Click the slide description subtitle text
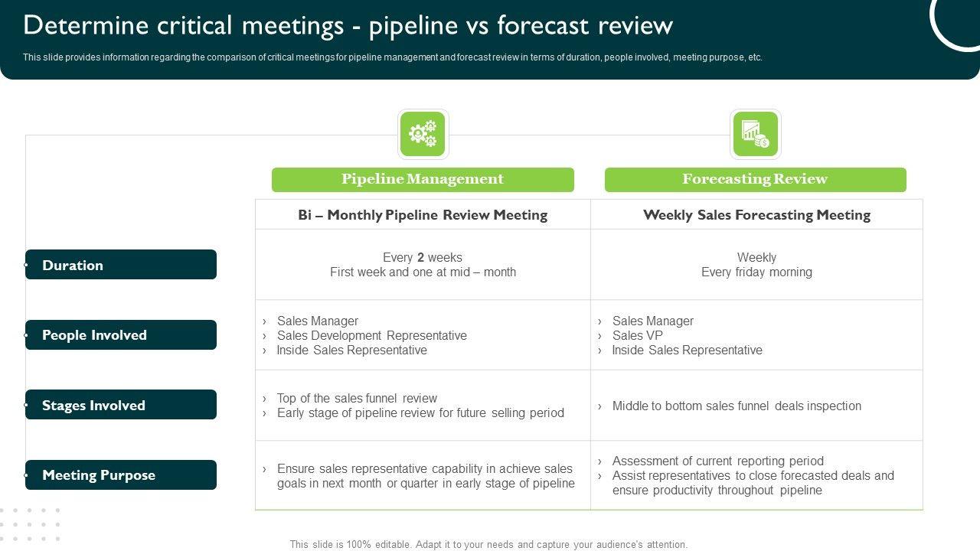Image resolution: width=980 pixels, height=551 pixels. click(392, 57)
